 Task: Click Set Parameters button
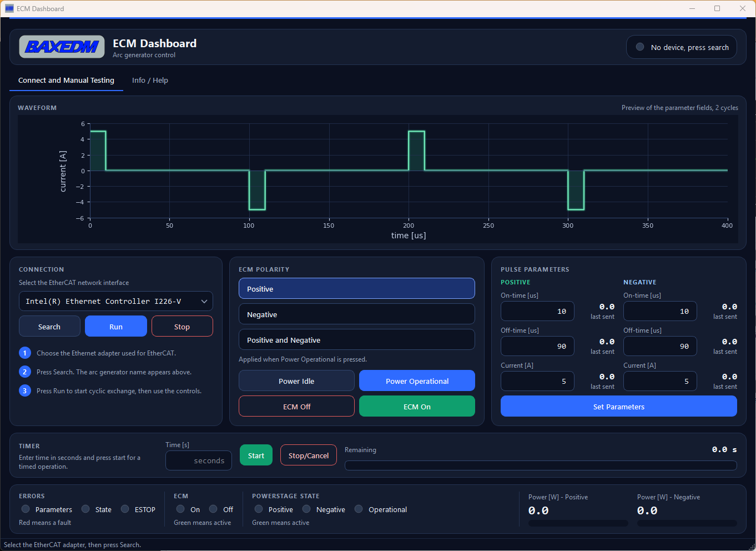click(x=619, y=407)
